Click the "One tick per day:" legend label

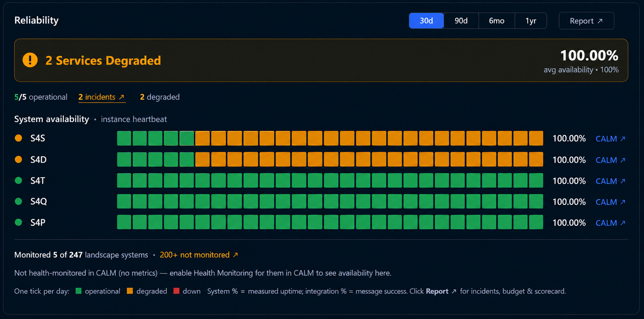pyautogui.click(x=42, y=291)
